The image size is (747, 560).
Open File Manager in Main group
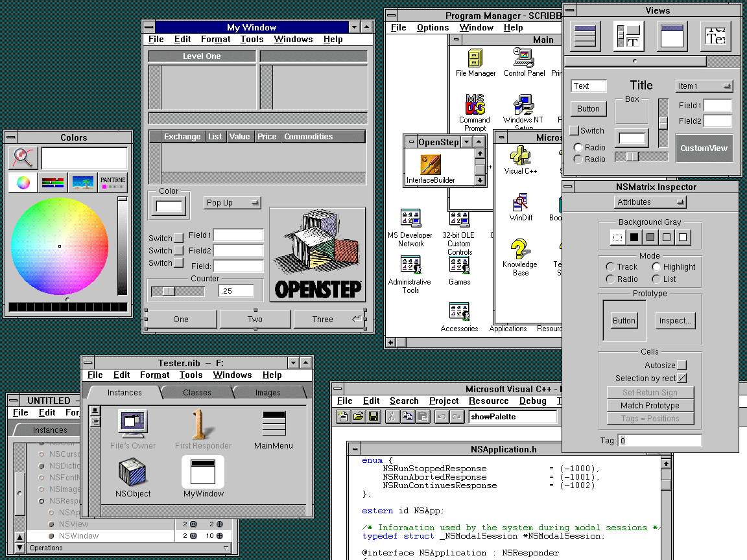pyautogui.click(x=475, y=58)
